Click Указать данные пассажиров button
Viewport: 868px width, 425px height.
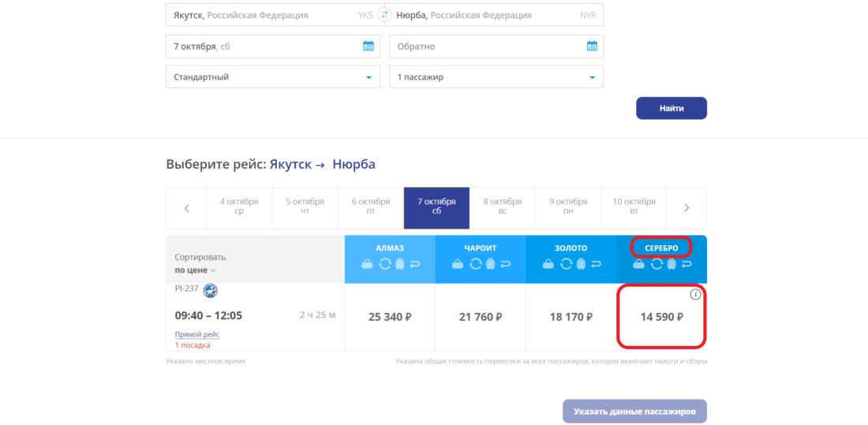pyautogui.click(x=634, y=411)
